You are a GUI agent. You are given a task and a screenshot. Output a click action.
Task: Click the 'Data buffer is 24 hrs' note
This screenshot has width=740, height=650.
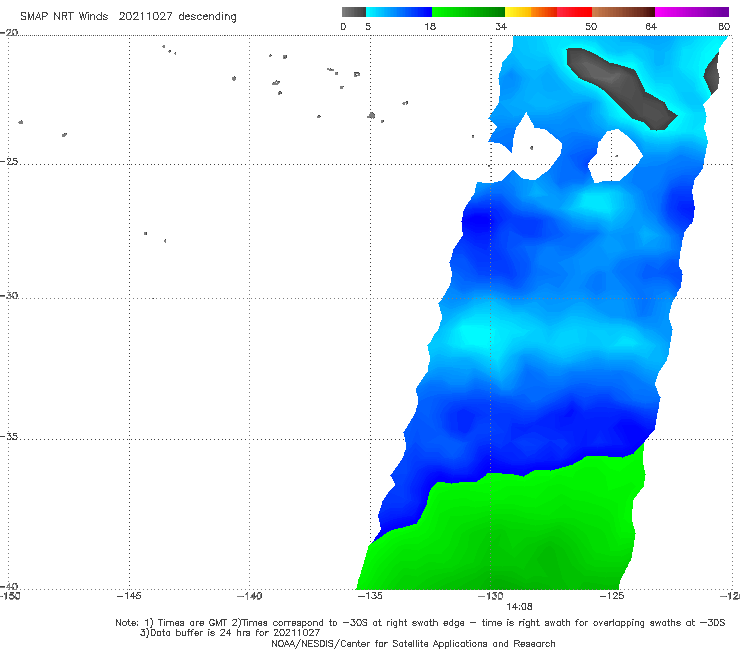[230, 633]
